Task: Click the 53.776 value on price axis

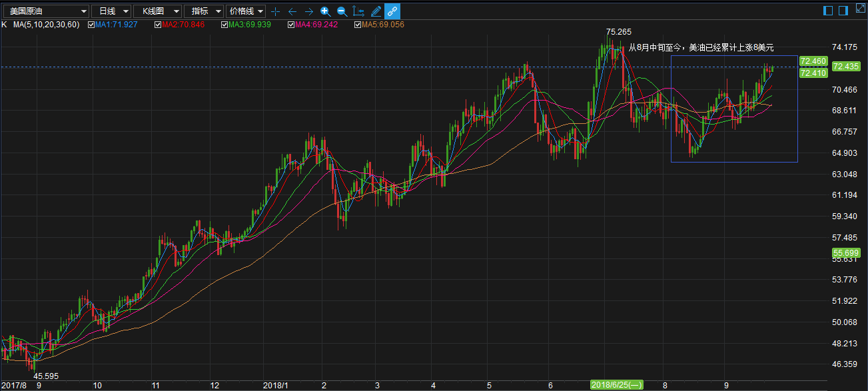Action: click(845, 280)
